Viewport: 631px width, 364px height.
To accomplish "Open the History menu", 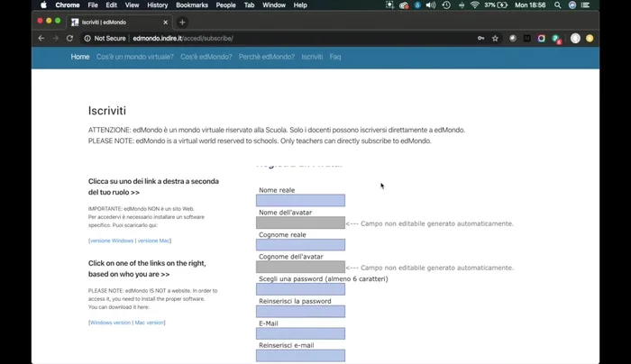I will (158, 5).
